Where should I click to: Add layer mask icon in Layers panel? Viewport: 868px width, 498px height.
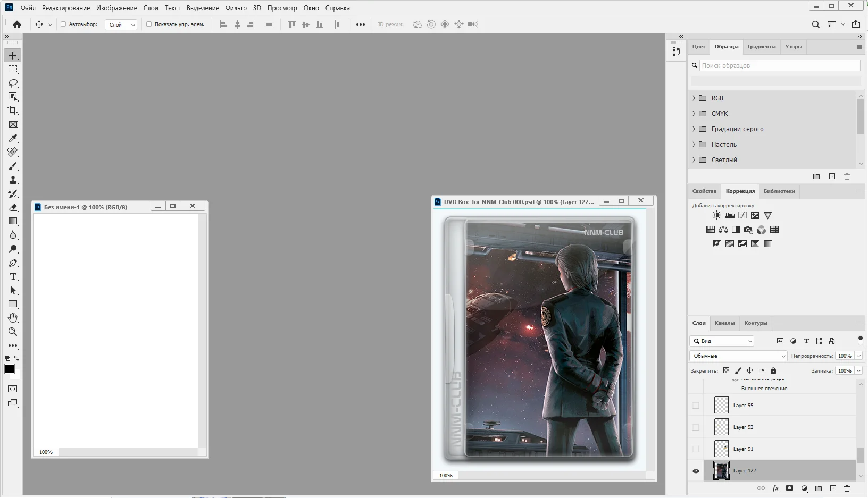click(x=790, y=488)
